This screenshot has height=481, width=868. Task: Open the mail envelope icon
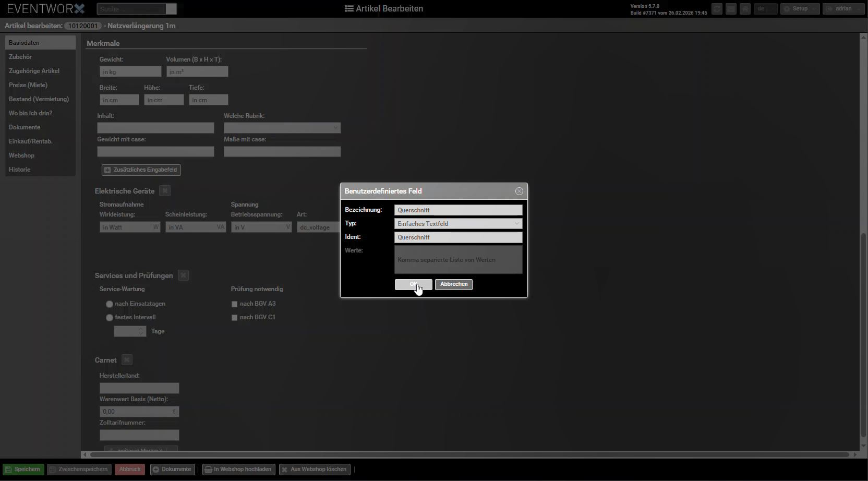[x=731, y=9]
